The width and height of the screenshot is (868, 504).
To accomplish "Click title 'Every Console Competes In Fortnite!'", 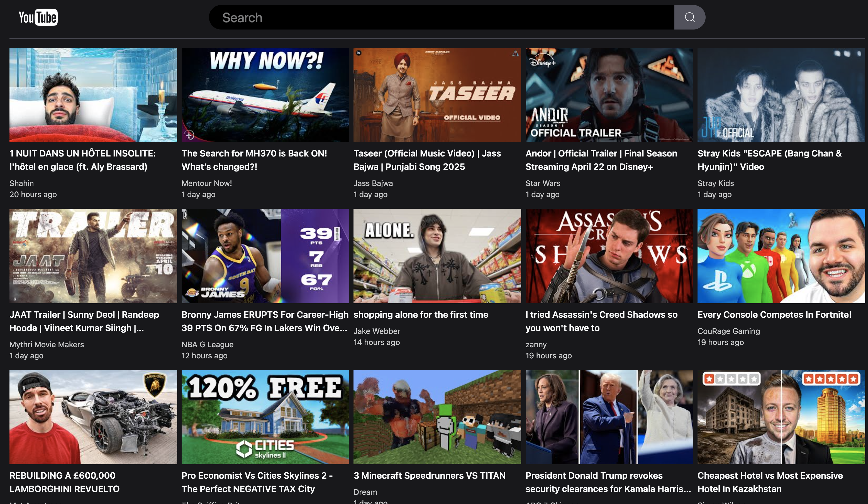I will [x=774, y=315].
